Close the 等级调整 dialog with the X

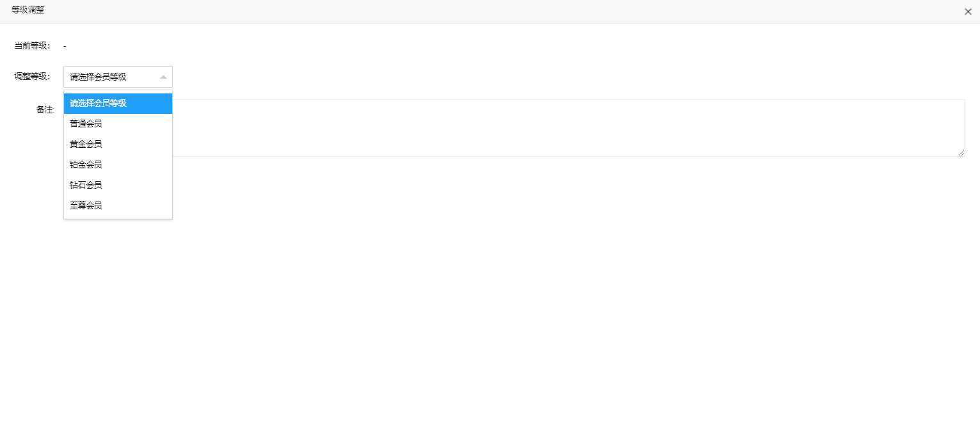click(x=968, y=12)
